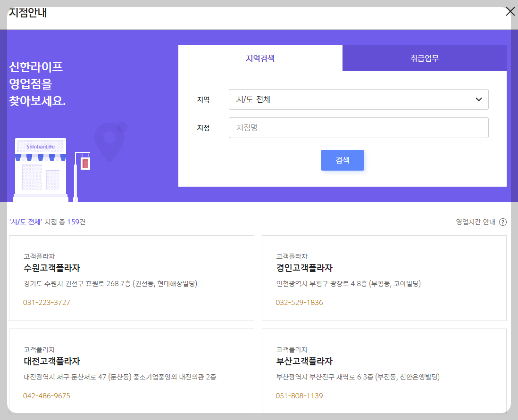Viewport: 518px width, 420px height.
Task: Click the '시/도 전체' result count text
Action: tap(47, 222)
